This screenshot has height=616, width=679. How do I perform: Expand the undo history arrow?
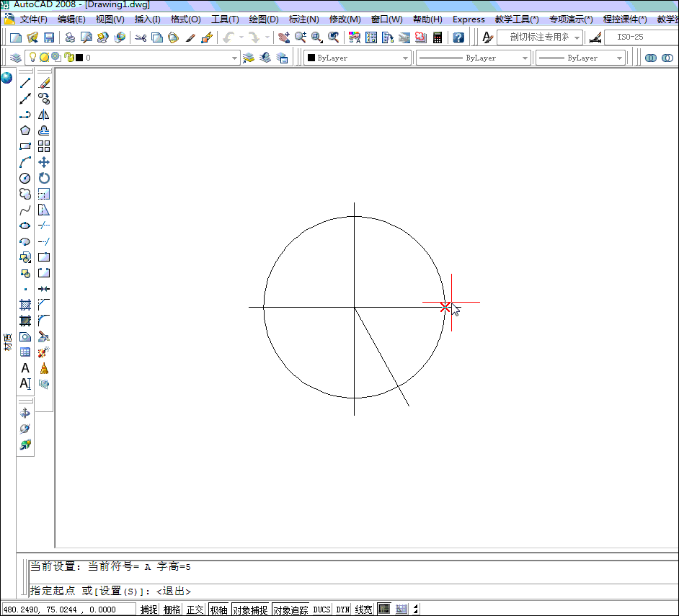click(x=241, y=37)
